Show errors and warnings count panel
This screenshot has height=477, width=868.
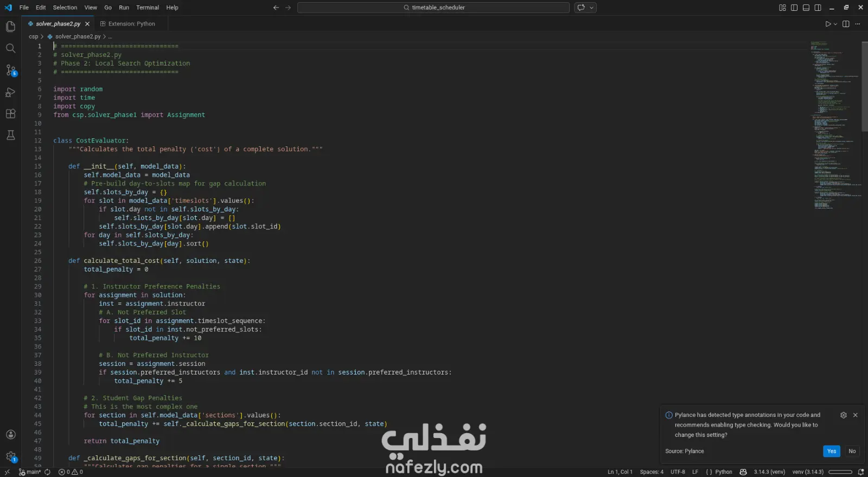coord(71,472)
